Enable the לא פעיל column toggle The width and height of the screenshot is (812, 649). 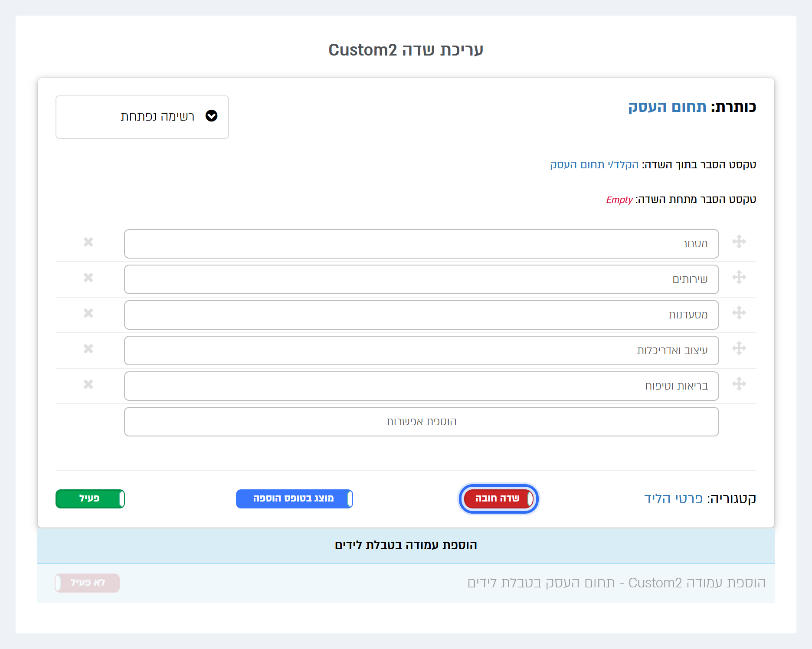click(x=87, y=583)
